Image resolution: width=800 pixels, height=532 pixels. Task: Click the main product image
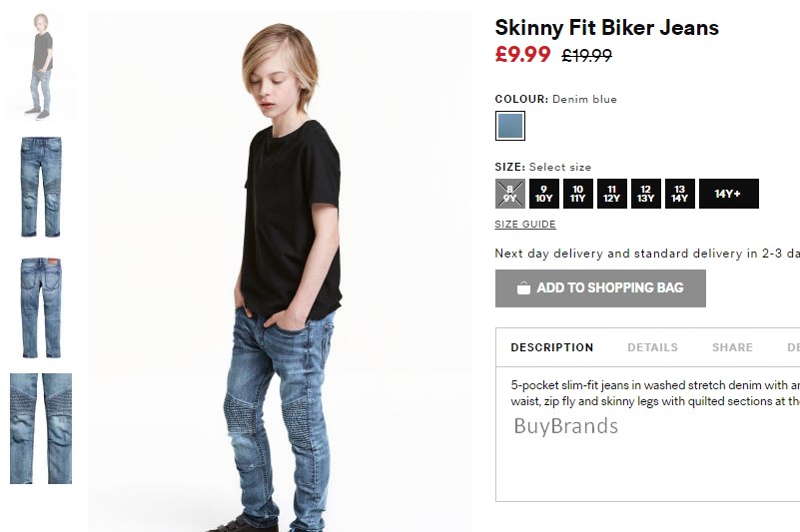pos(280,271)
